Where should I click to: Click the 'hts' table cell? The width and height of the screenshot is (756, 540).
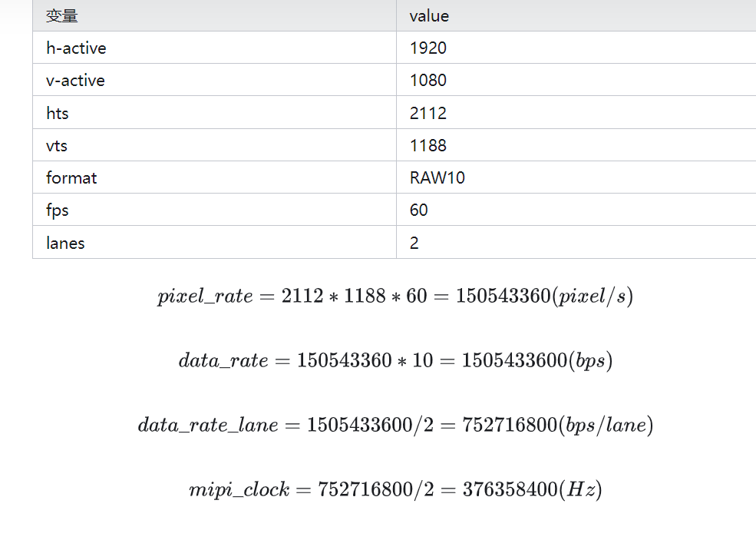pos(215,112)
